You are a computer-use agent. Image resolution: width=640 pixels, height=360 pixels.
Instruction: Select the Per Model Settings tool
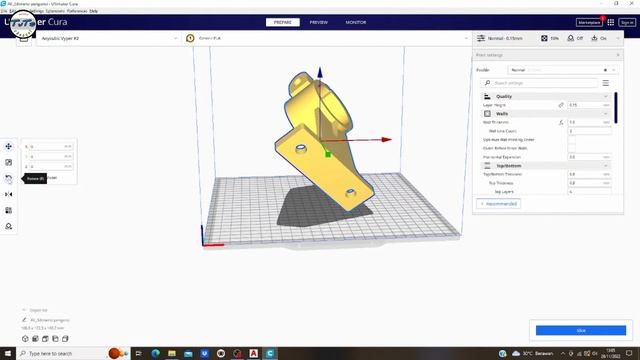[9, 210]
